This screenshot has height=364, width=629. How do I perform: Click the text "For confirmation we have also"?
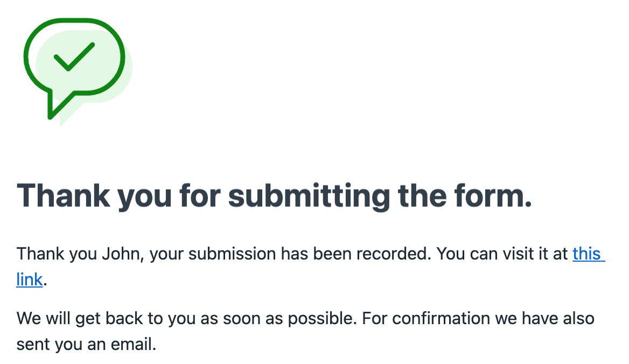(x=478, y=318)
